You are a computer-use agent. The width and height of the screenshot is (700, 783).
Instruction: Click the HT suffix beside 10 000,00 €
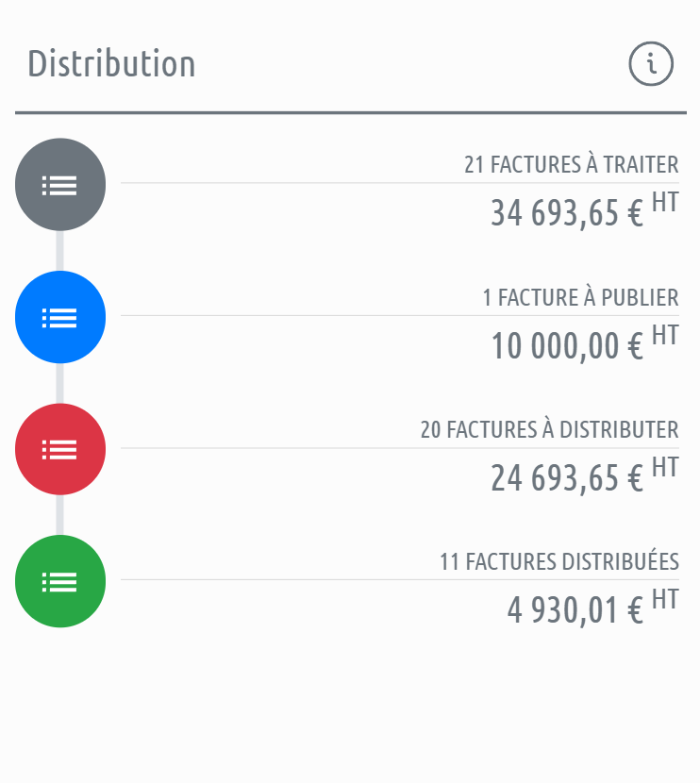(665, 335)
